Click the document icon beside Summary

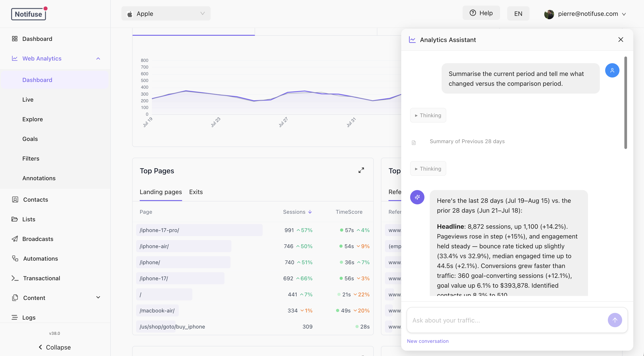tap(413, 142)
